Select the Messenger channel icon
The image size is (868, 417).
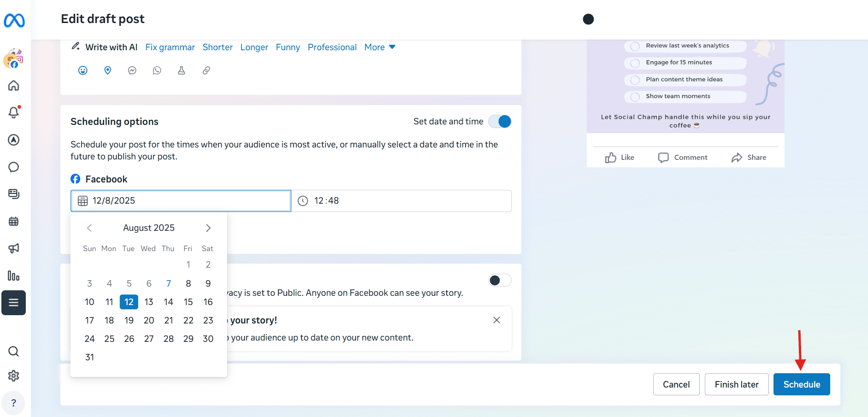click(x=132, y=70)
